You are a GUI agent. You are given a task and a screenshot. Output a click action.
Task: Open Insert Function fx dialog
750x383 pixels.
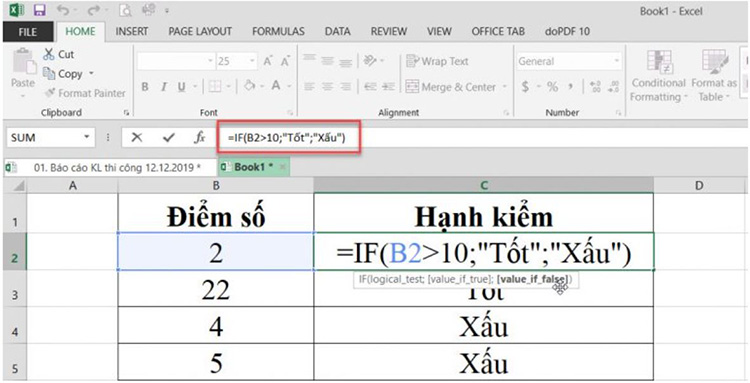coord(199,138)
